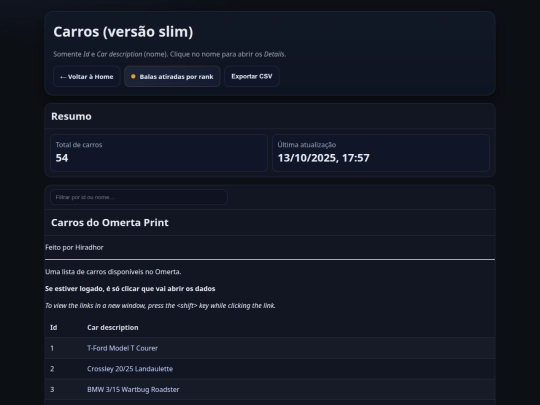Click the Id column header

coord(54,328)
